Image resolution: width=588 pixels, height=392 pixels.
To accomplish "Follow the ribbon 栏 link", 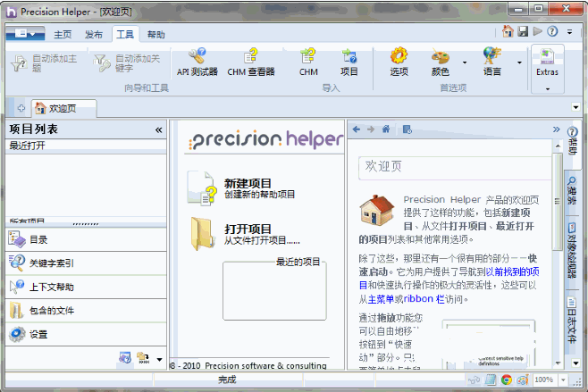I will 424,299.
